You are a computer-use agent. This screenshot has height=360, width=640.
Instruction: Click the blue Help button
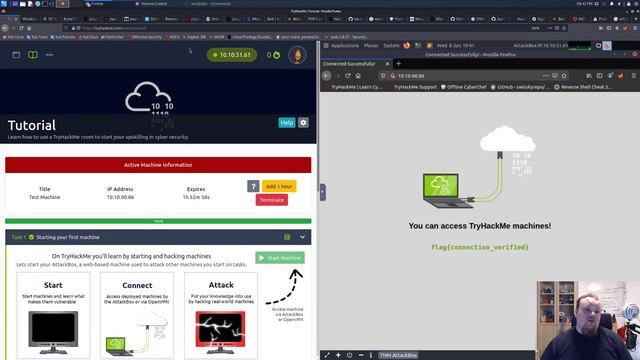tap(287, 122)
